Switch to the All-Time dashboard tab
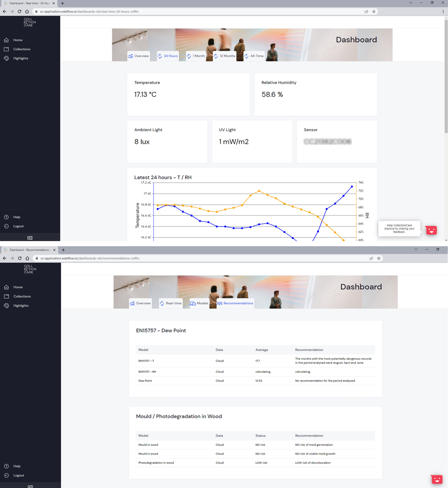Viewport: 448px width, 488px height. click(254, 56)
